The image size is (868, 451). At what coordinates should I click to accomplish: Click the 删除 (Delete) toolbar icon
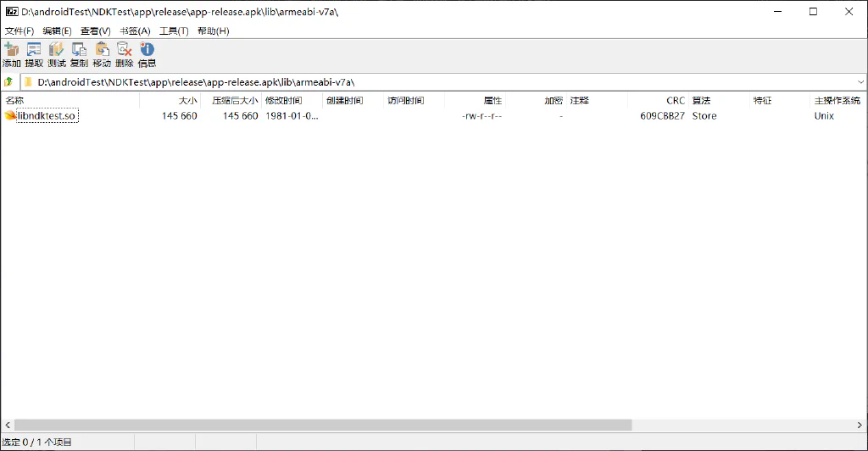[125, 54]
